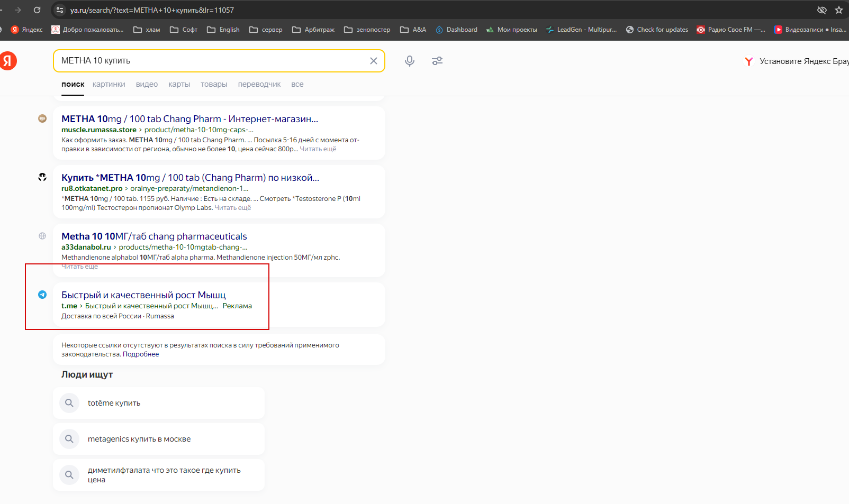Open the English bookmarks folder
This screenshot has height=504, width=849.
point(223,30)
